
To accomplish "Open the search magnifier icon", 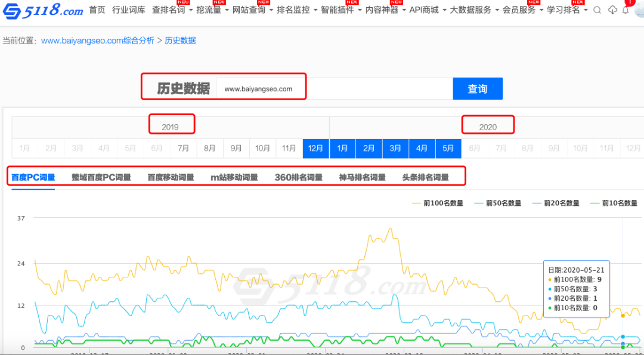I will pos(597,10).
